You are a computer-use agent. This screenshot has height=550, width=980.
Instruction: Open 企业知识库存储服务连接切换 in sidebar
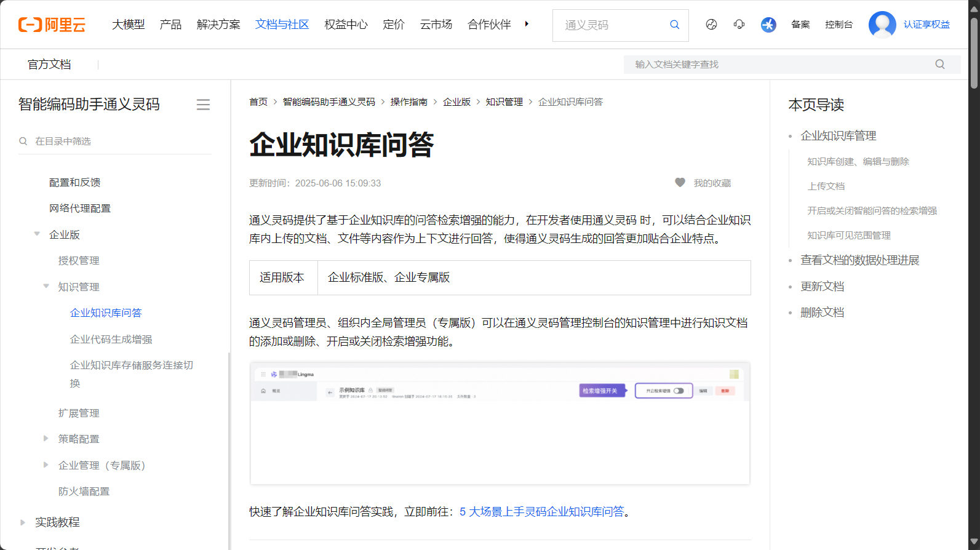pyautogui.click(x=132, y=374)
